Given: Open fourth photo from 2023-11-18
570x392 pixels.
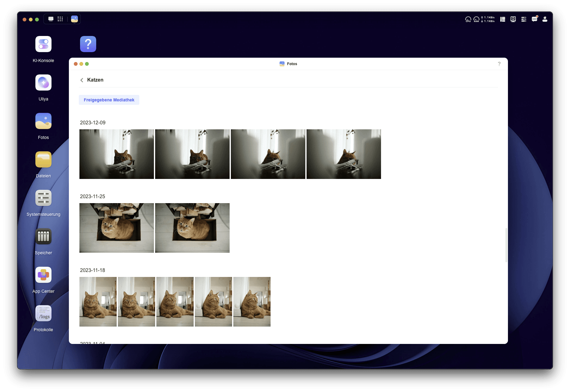Looking at the screenshot, I should pos(213,302).
